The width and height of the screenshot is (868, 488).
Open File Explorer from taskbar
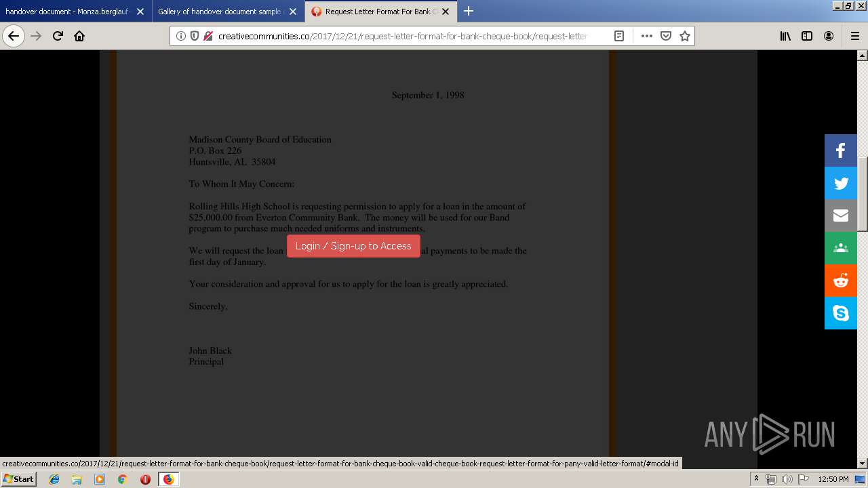pyautogui.click(x=77, y=479)
